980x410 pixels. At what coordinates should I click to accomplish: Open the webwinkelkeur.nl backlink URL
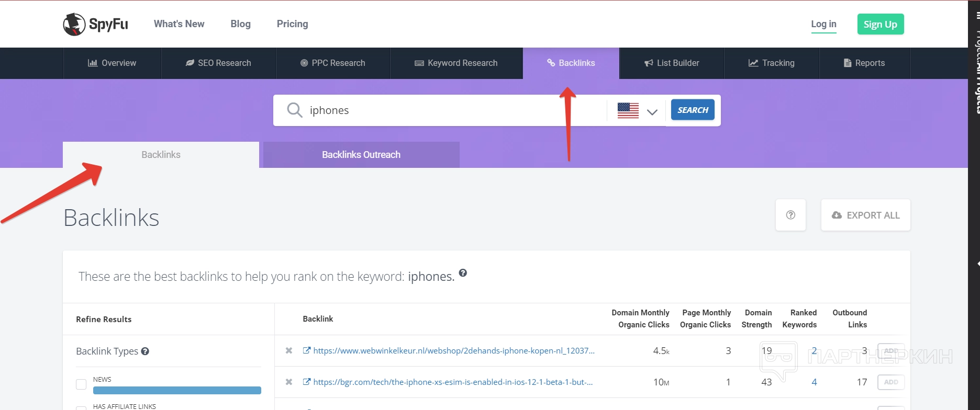[453, 350]
